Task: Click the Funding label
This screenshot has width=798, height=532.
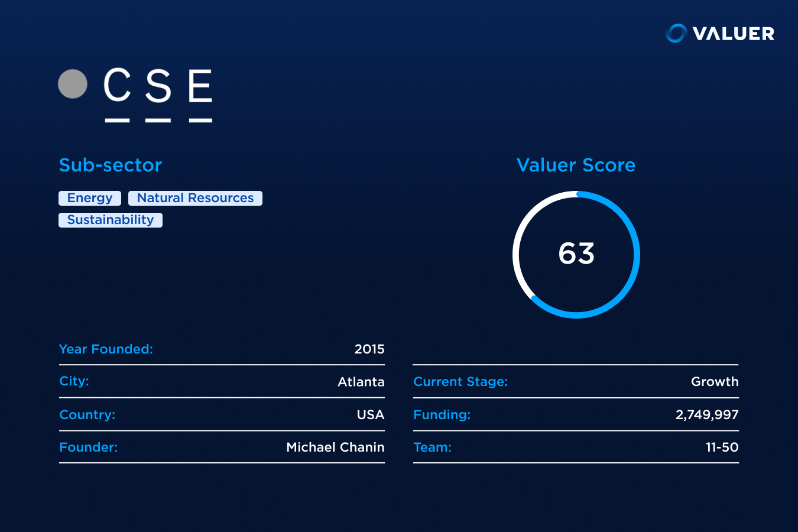Action: click(x=442, y=415)
